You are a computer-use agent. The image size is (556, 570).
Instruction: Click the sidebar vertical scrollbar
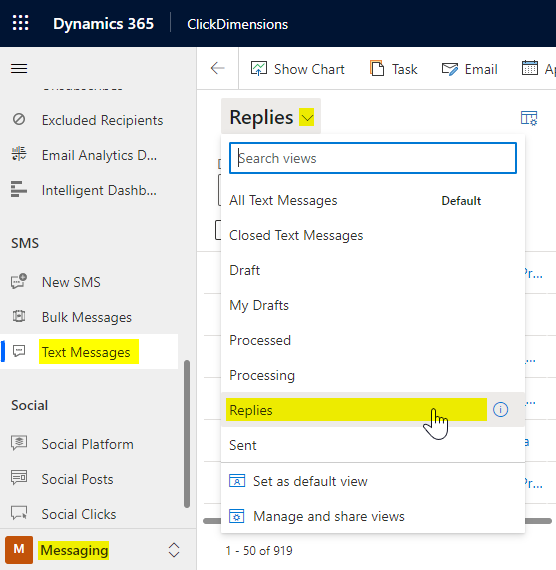click(x=187, y=434)
